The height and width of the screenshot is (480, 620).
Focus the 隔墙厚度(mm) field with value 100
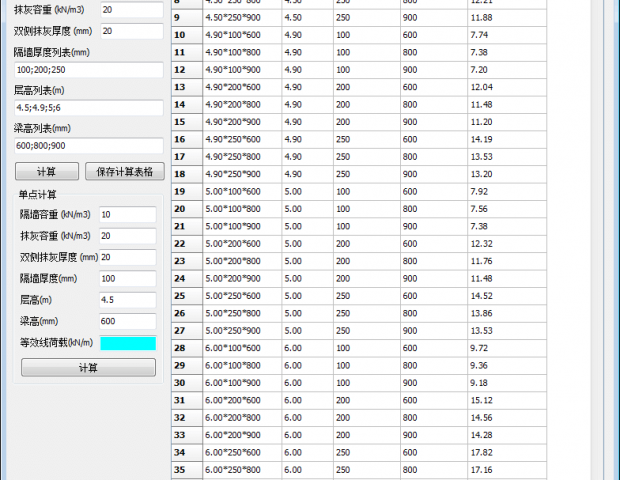coord(127,279)
